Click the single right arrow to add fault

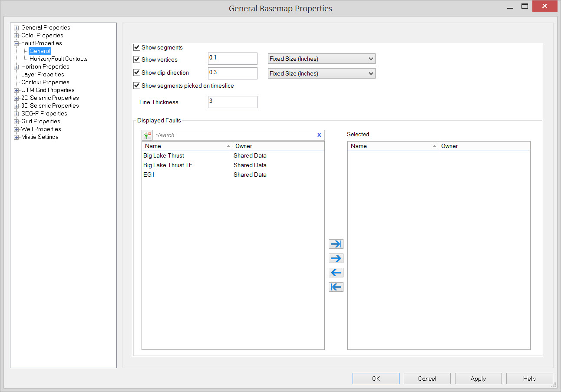(x=336, y=258)
